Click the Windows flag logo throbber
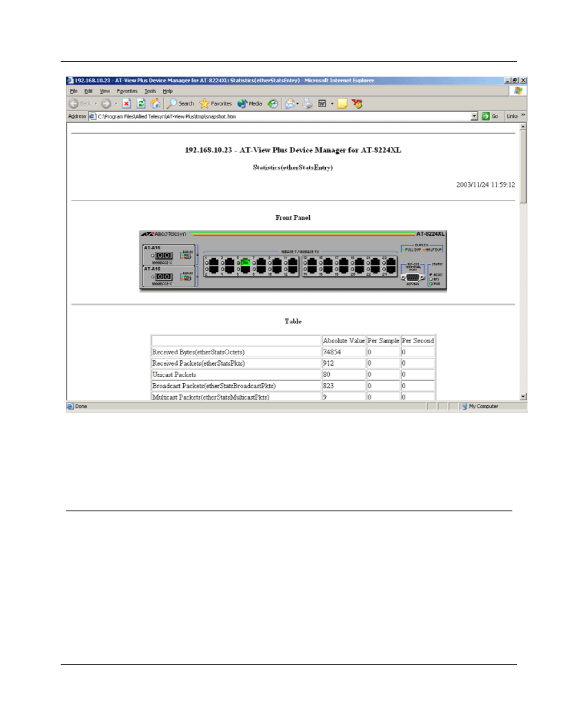Screen dimensions: 562x728 (518, 91)
